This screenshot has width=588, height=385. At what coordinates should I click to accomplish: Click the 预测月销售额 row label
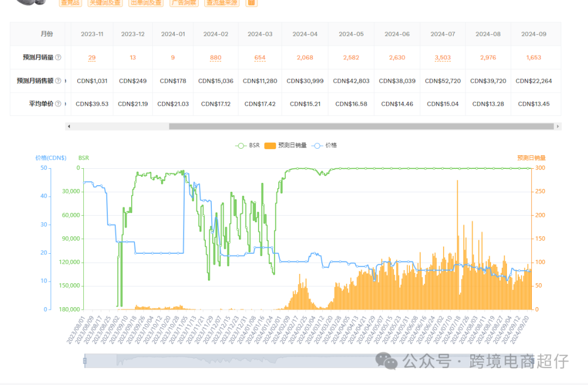[x=35, y=81]
